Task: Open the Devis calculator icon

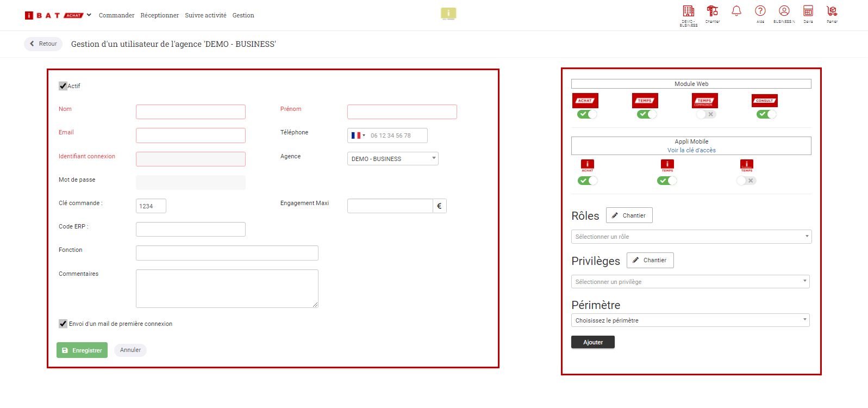Action: click(x=808, y=11)
